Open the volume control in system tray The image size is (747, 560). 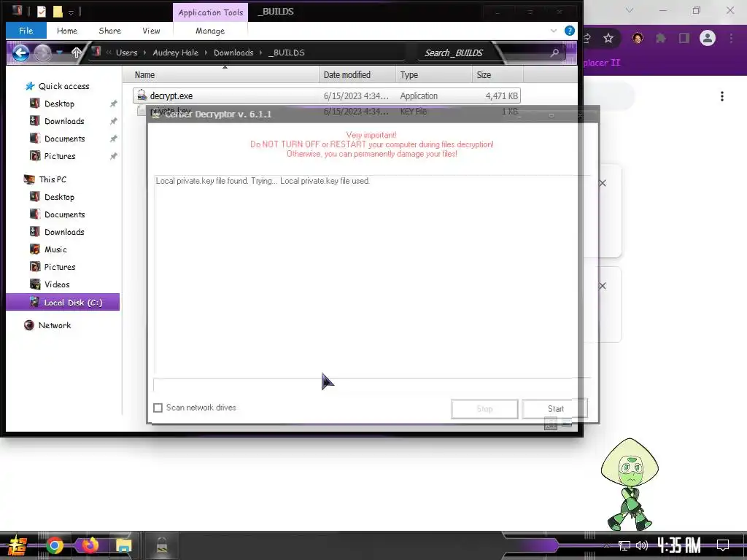[x=642, y=545]
